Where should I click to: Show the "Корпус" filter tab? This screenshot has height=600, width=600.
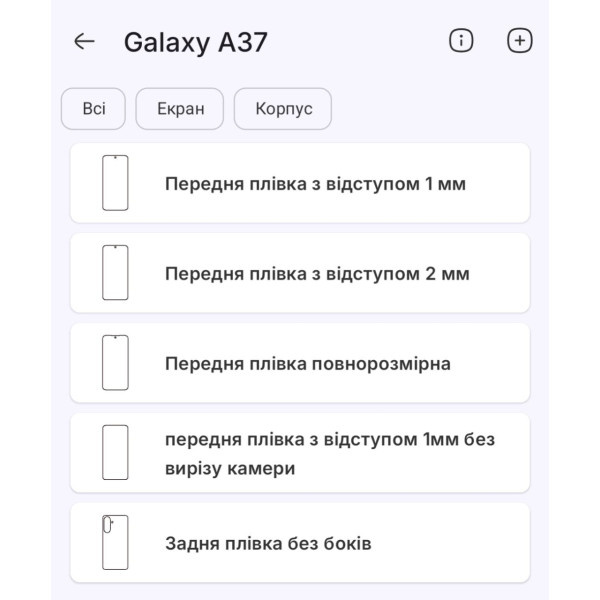click(x=283, y=109)
